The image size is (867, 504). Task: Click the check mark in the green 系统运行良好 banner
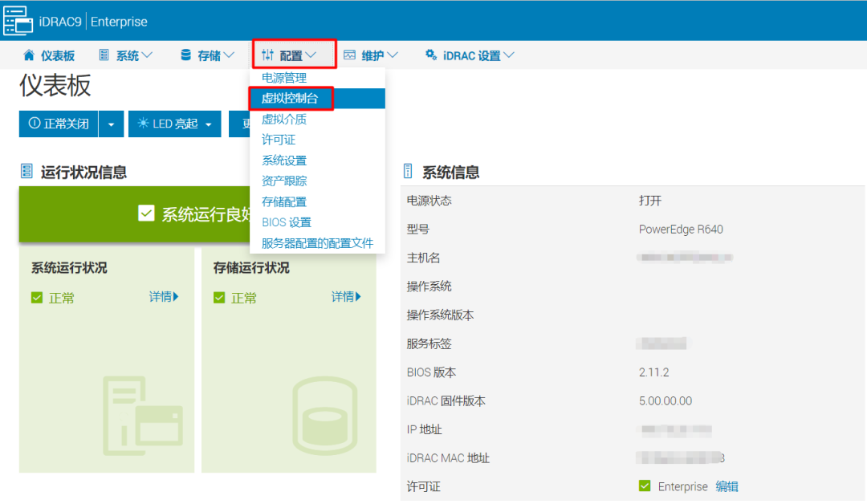tap(147, 213)
